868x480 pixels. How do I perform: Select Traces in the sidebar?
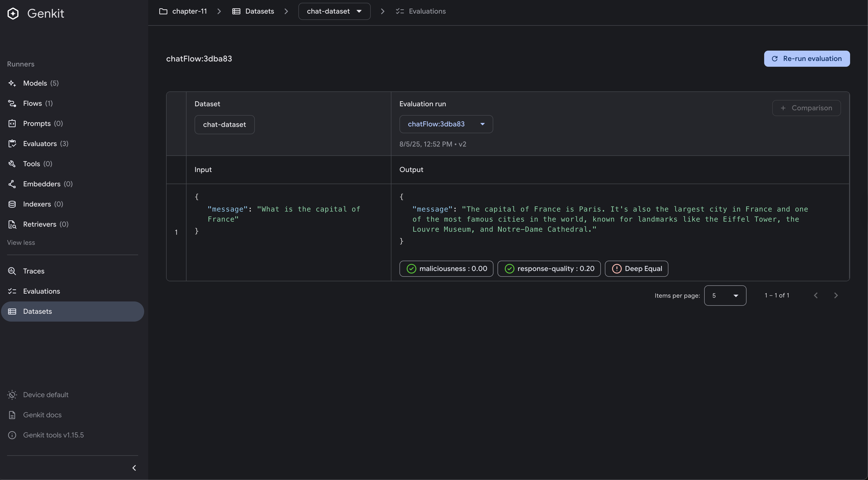coord(72,271)
